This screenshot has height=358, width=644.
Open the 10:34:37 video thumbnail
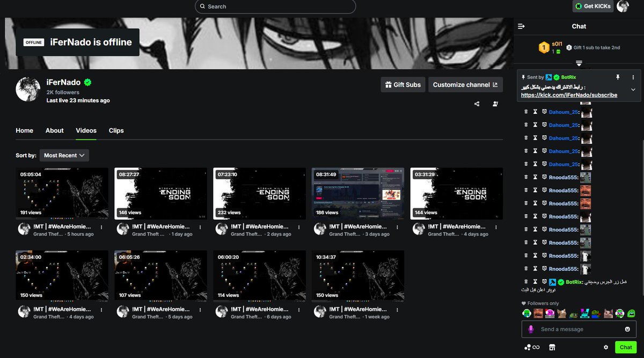tap(358, 276)
